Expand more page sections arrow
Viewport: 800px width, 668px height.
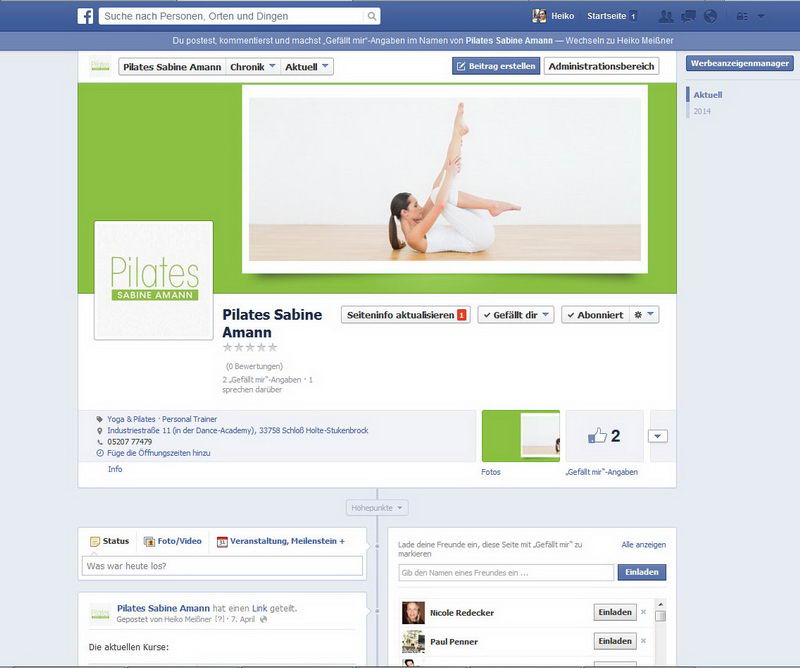click(x=658, y=436)
